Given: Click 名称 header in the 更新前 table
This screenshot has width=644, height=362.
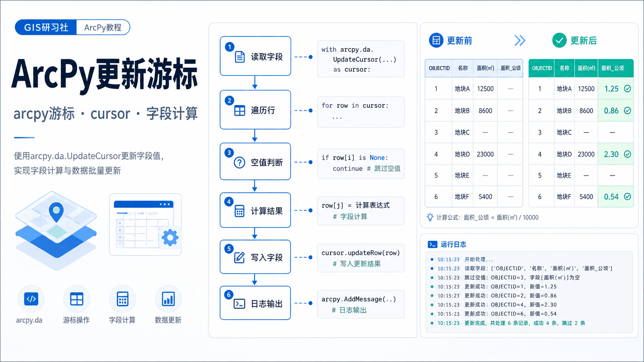Looking at the screenshot, I should (462, 68).
